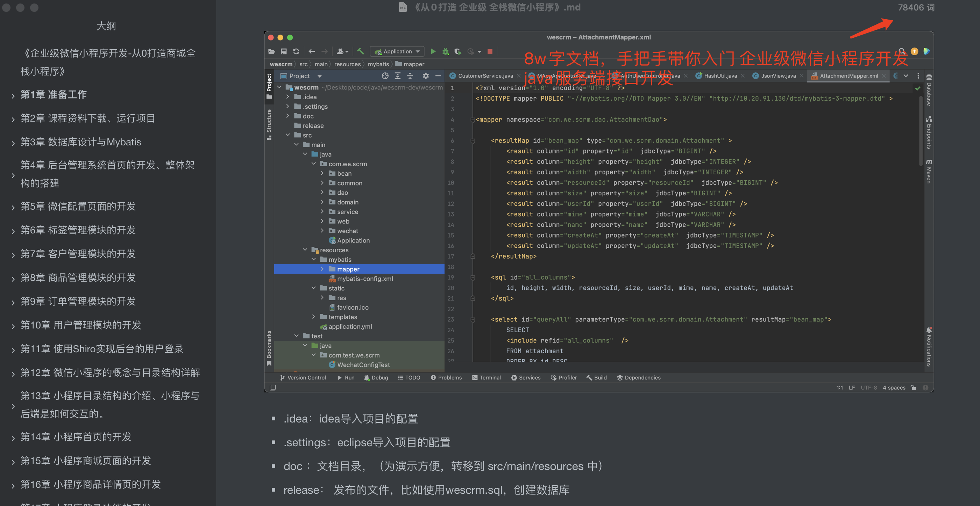Open the Terminal tool window tab

pos(486,377)
